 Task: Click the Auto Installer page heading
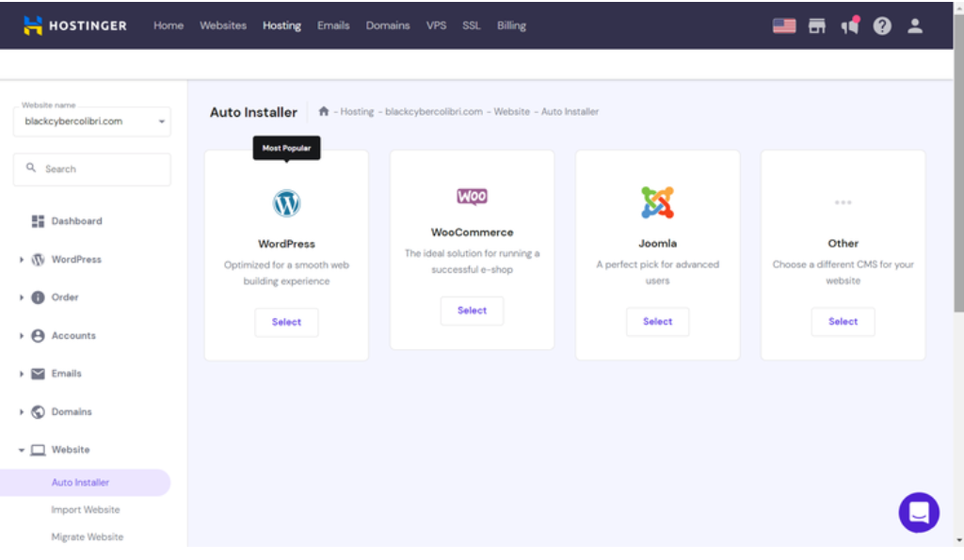click(x=253, y=112)
